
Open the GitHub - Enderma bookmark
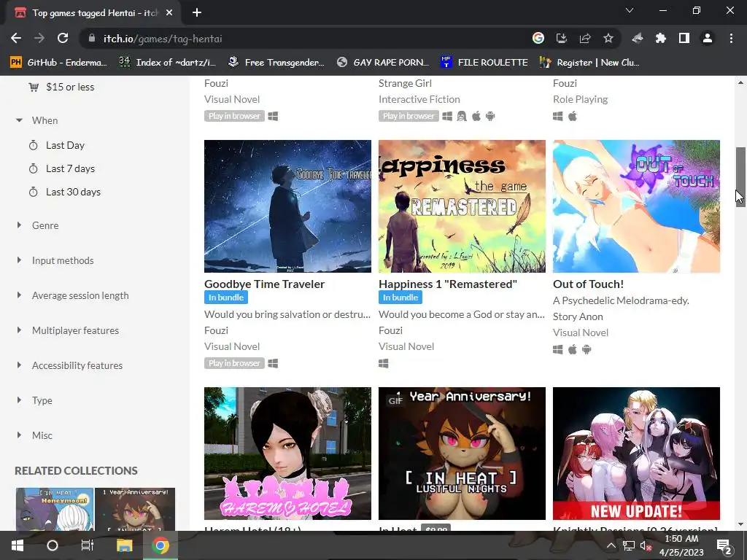(x=58, y=63)
